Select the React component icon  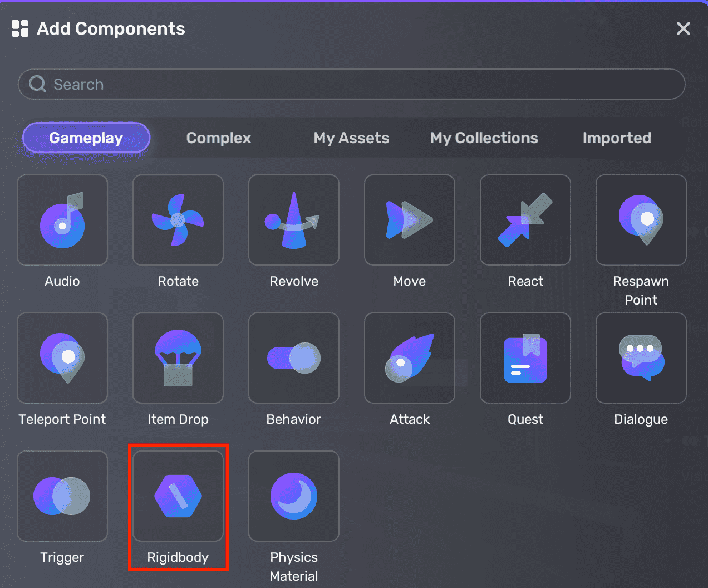coord(525,220)
